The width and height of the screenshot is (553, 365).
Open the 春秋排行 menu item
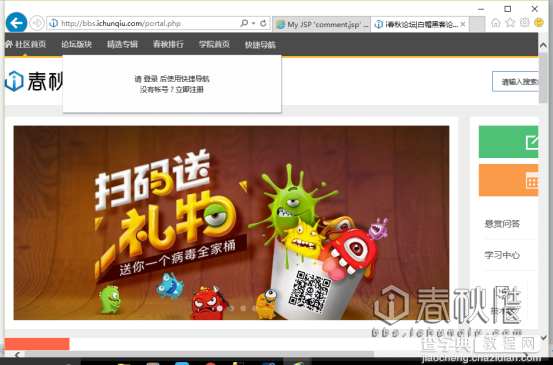point(168,44)
